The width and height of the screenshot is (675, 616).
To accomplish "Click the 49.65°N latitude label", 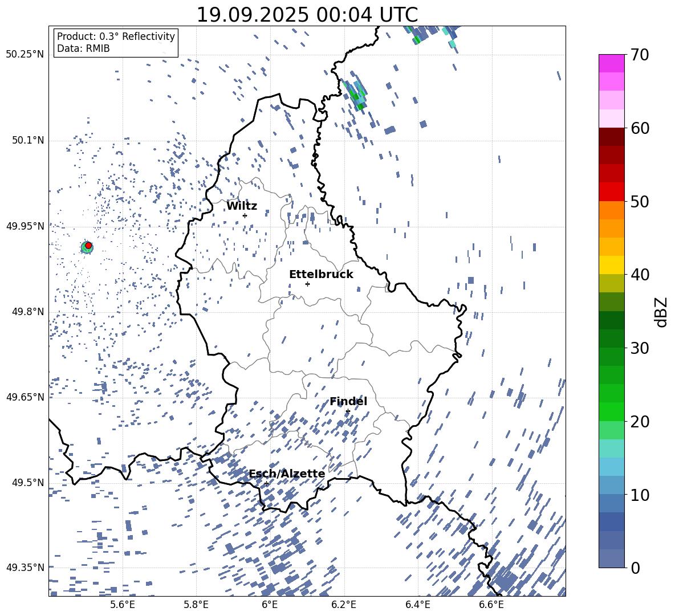I will pos(25,397).
